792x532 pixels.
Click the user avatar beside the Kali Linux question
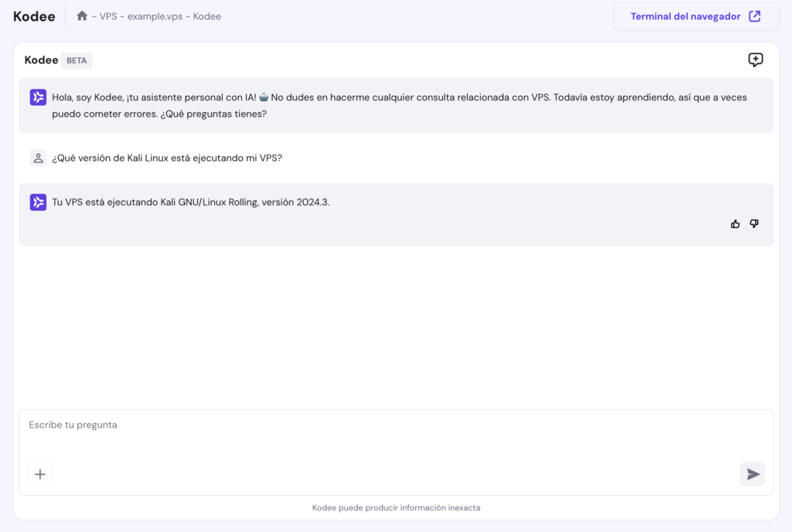38,158
